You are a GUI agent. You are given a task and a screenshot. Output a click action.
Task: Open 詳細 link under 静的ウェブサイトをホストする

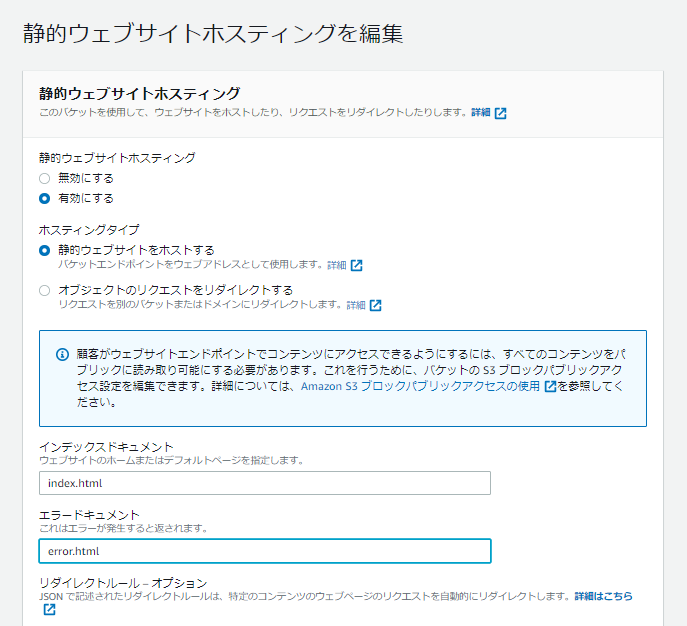point(336,265)
